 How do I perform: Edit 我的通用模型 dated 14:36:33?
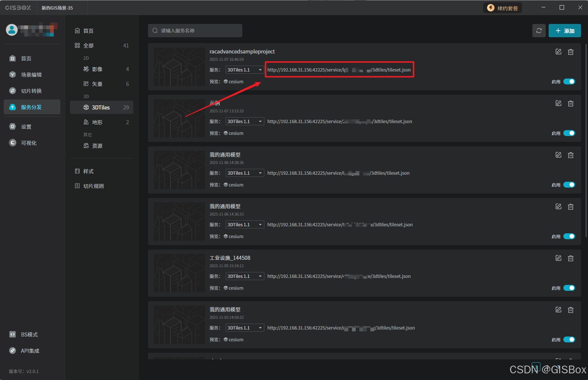[x=559, y=206]
